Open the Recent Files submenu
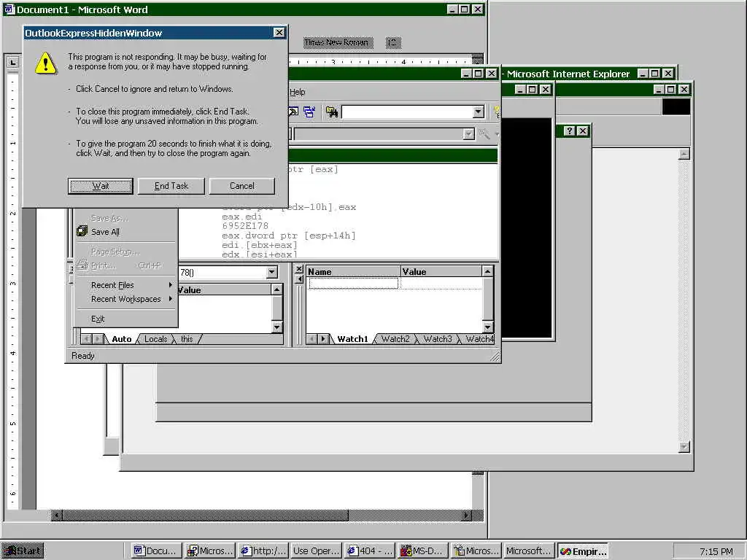 (x=126, y=285)
